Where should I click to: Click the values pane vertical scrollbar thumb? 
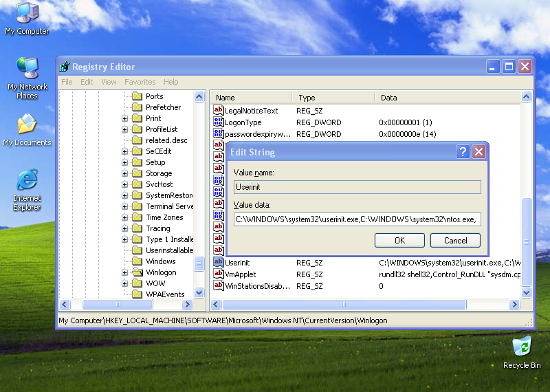[x=526, y=242]
